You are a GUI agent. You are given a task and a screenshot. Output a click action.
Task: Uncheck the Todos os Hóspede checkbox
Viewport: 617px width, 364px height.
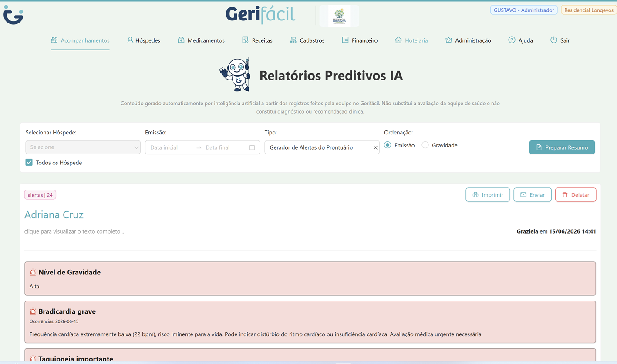point(29,162)
